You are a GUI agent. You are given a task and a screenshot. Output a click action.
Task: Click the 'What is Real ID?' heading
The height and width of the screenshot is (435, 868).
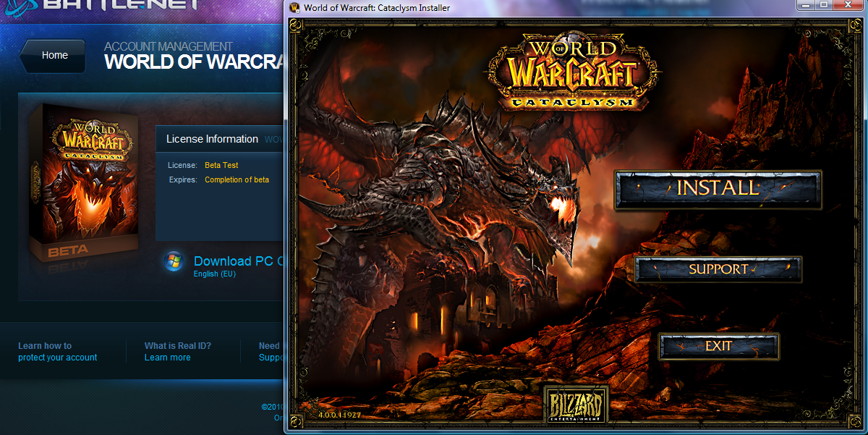[x=178, y=346]
